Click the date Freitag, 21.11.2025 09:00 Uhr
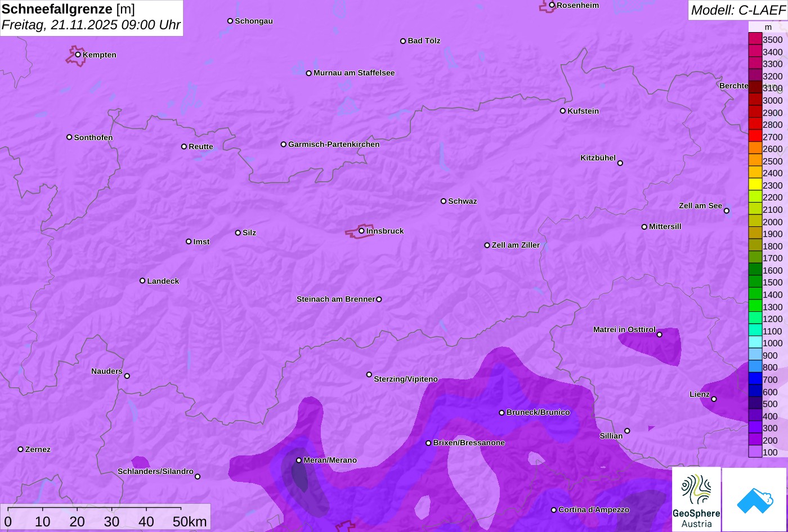The height and width of the screenshot is (532, 788). (91, 25)
